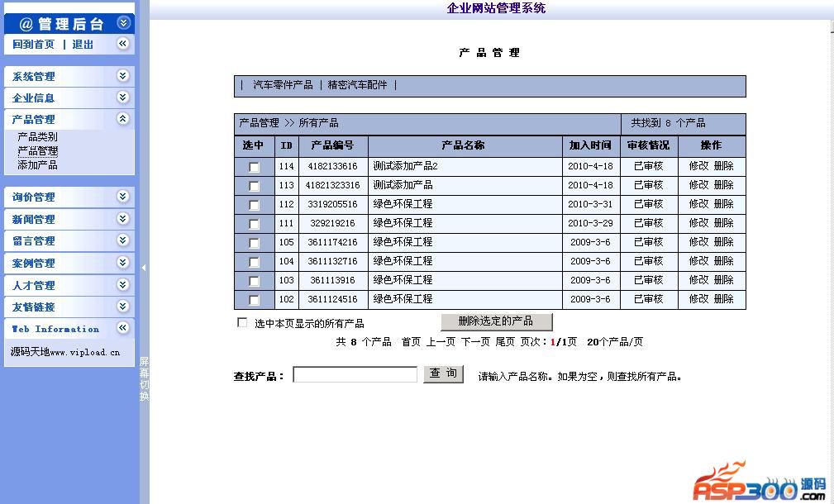The width and height of the screenshot is (834, 504).
Task: Expand the 询价管理 menu section
Action: 123,197
